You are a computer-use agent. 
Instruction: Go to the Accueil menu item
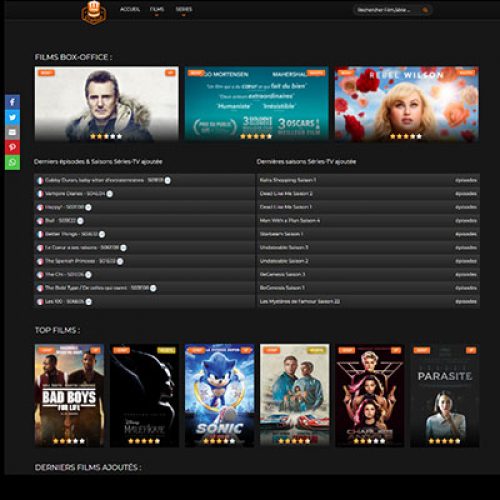(x=130, y=9)
